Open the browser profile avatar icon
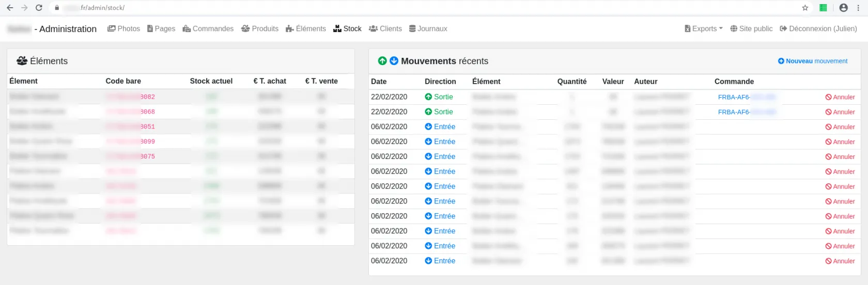 [x=844, y=8]
